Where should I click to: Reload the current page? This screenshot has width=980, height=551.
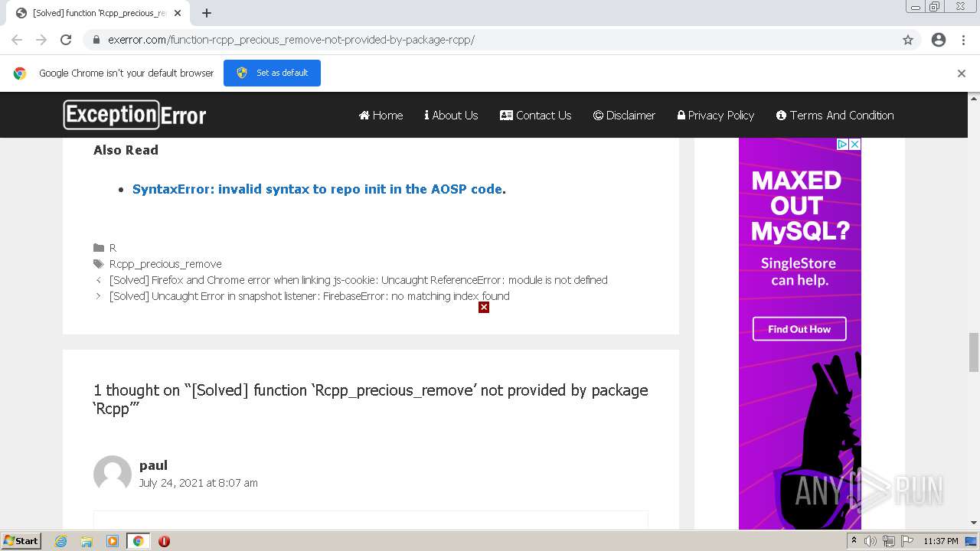click(66, 40)
